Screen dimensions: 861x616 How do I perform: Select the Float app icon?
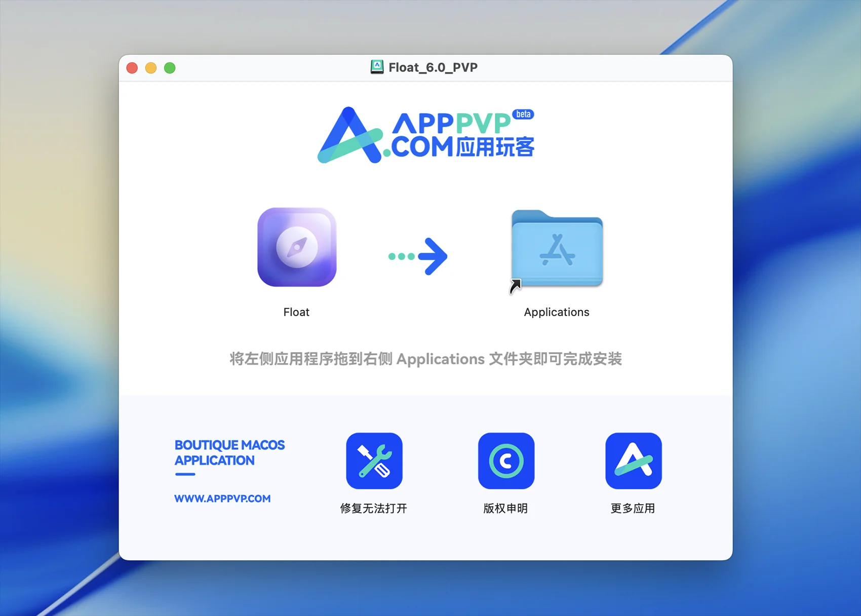click(x=297, y=247)
